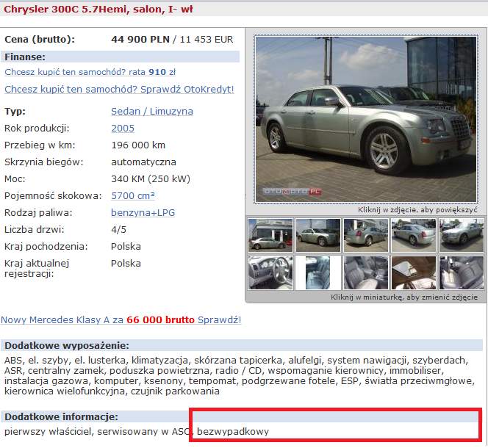Viewport: 488px width, 448px height.
Task: Open the 2005 production year link
Action: coord(123,129)
